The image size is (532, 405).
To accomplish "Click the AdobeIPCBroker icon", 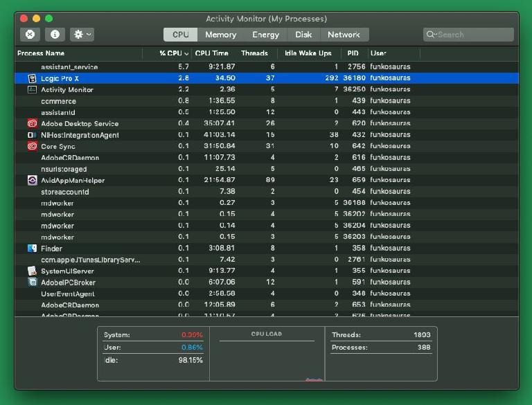I will pos(33,282).
